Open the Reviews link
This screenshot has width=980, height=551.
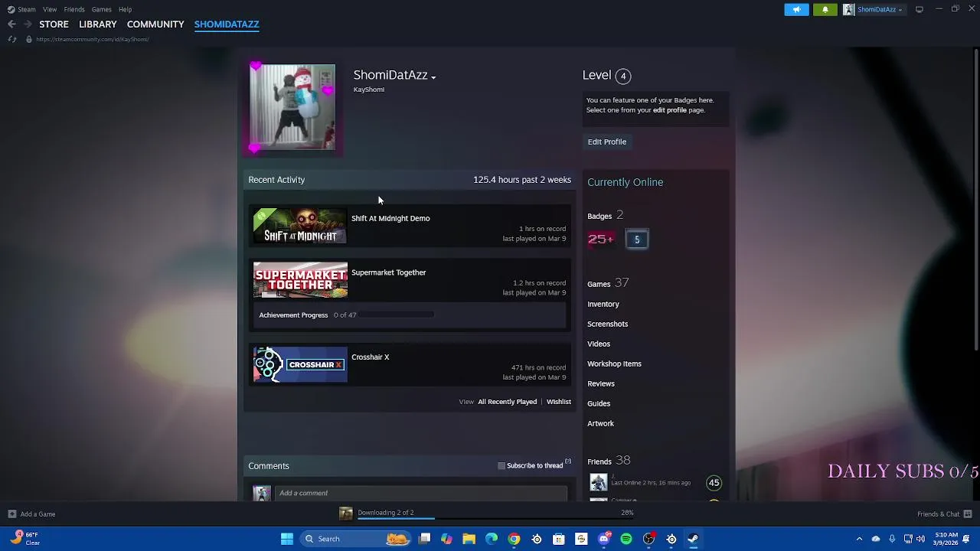pos(601,383)
